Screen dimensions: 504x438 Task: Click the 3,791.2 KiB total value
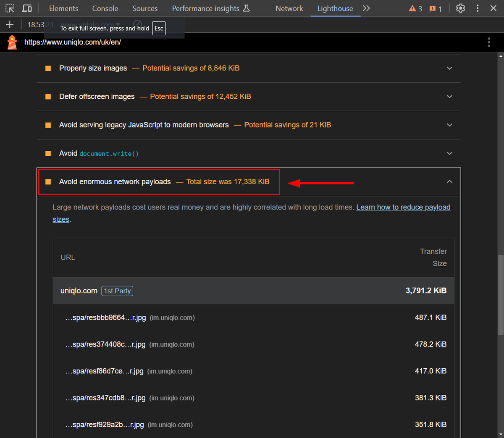pyautogui.click(x=426, y=291)
